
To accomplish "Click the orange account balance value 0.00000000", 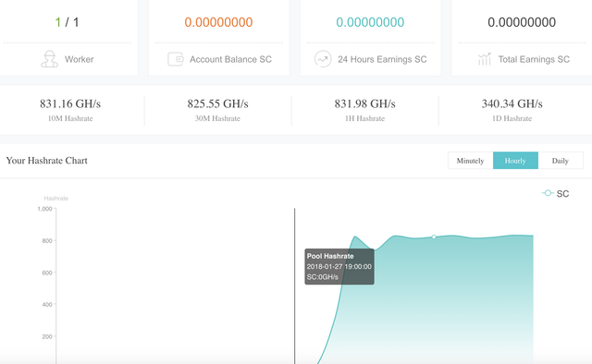I will [218, 22].
